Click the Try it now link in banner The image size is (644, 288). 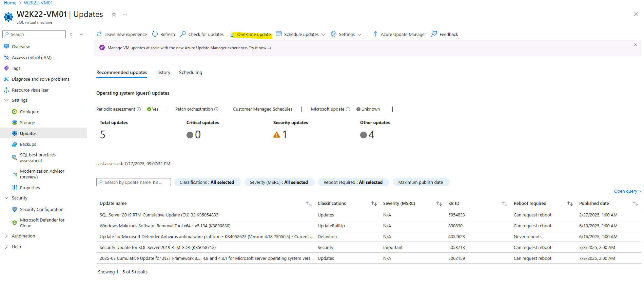click(x=260, y=48)
